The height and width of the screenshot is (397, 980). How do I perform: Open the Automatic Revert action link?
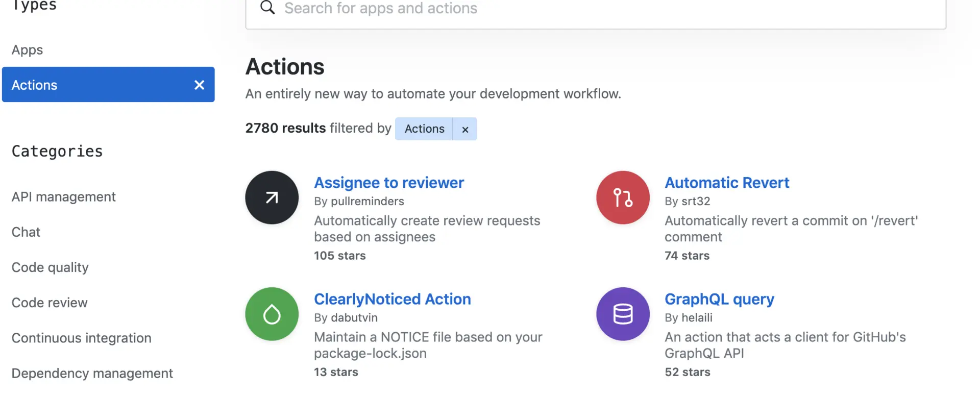(727, 182)
